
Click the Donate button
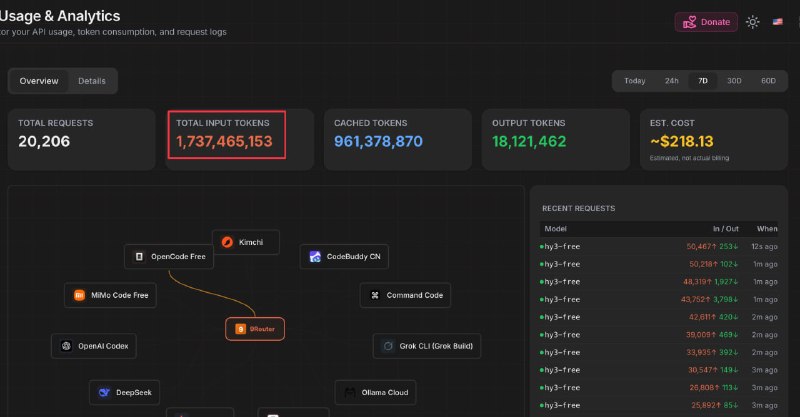tap(706, 22)
